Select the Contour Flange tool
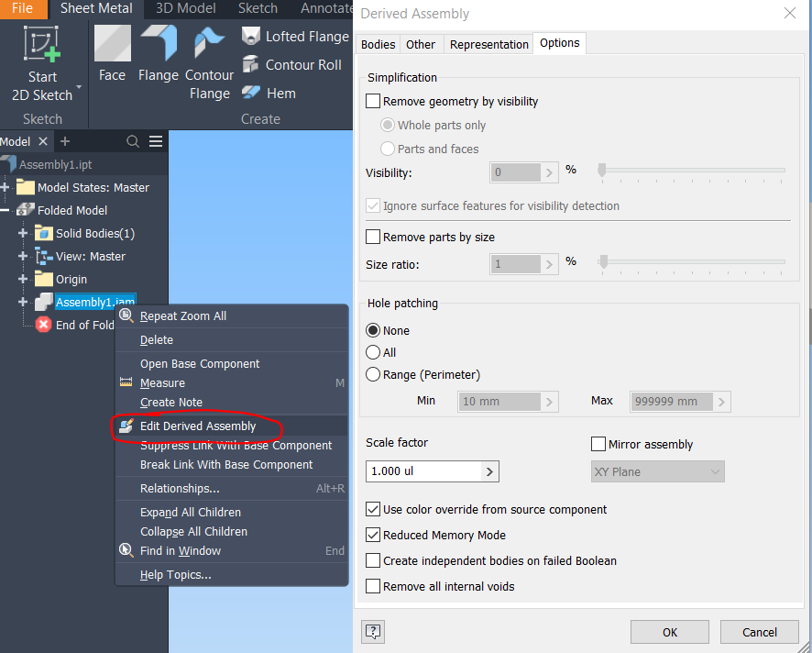Viewport: 812px width, 653px height. click(209, 63)
